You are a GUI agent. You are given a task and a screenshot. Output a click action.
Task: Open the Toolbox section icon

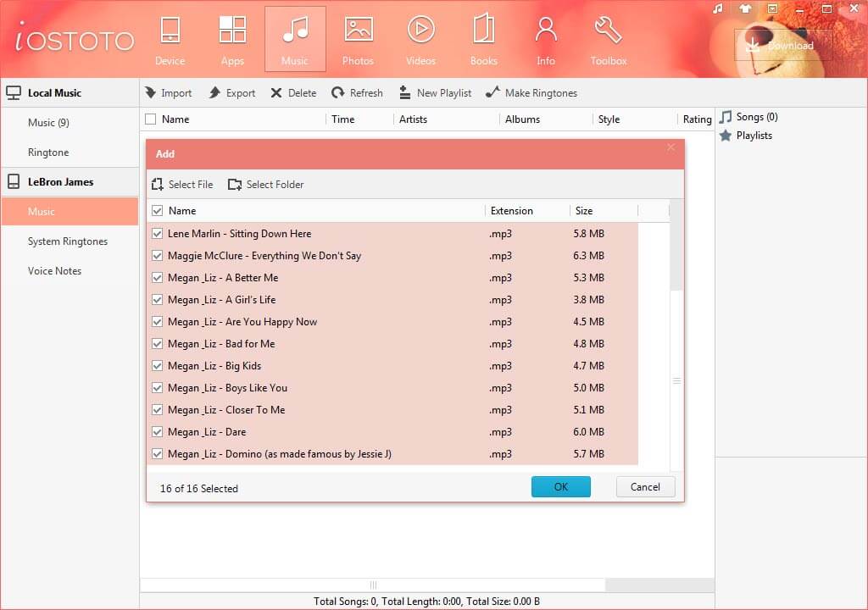609,39
